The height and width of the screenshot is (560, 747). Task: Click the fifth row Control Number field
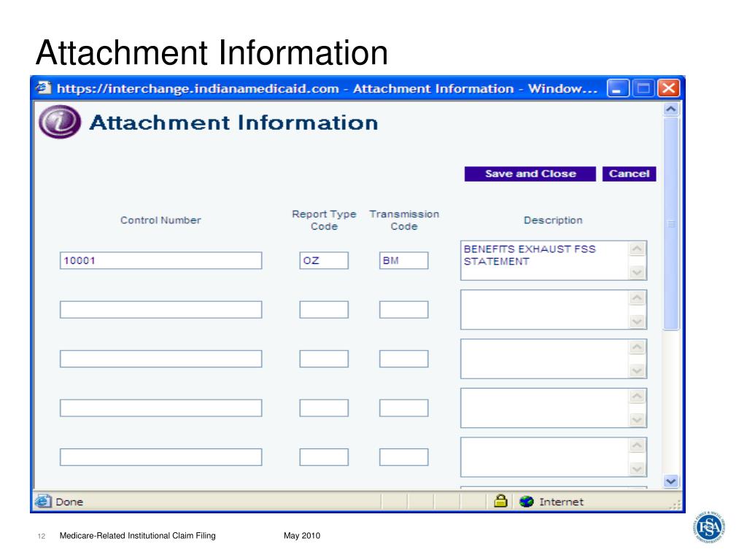point(161,457)
